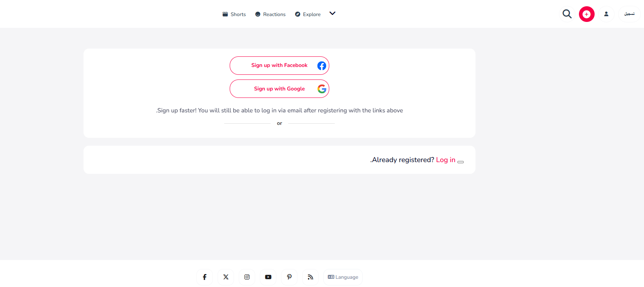Go to the YouTube footer icon

coord(268,277)
